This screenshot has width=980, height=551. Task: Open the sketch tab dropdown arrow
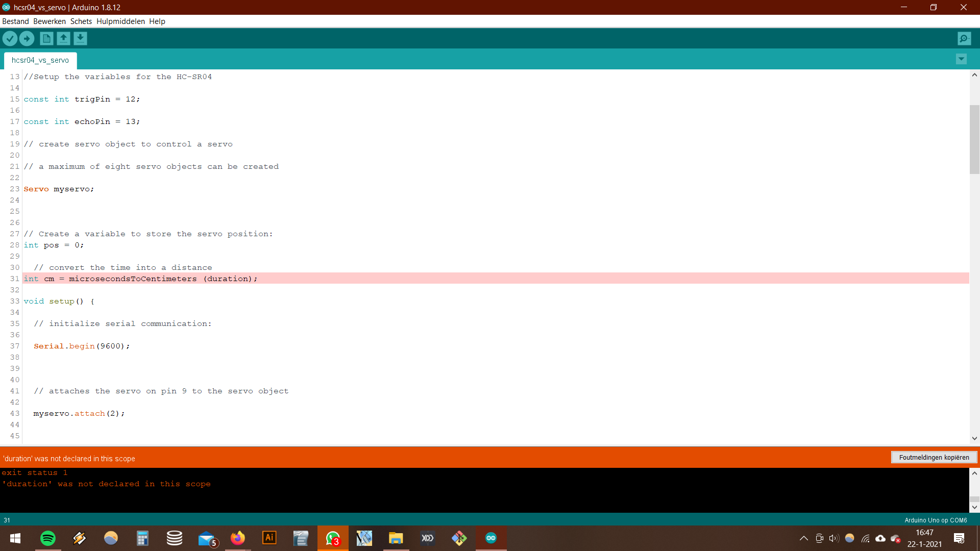tap(961, 59)
